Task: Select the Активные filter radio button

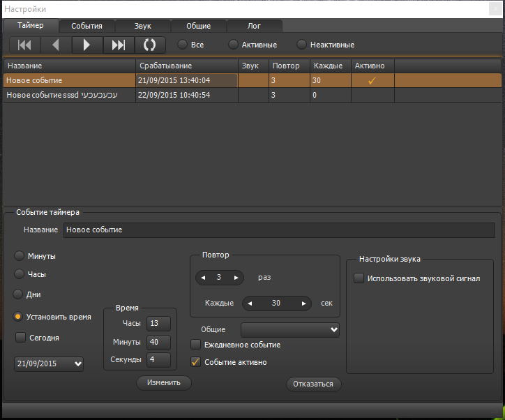Action: (234, 45)
